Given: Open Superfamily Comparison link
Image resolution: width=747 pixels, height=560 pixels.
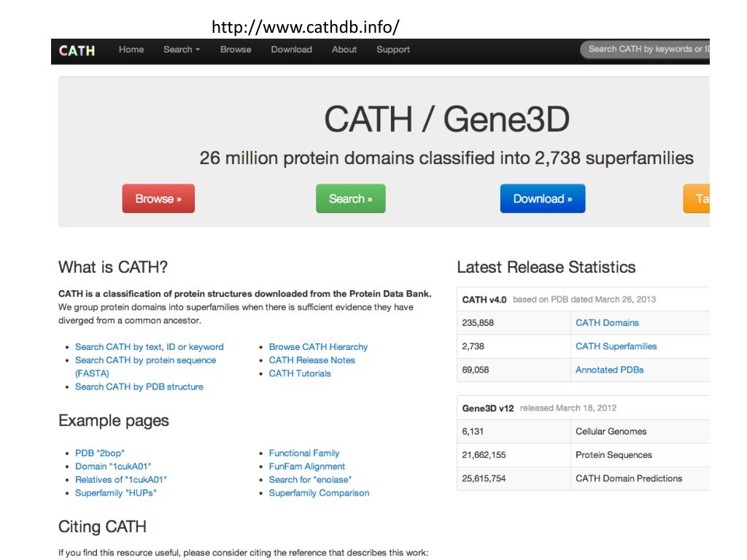Looking at the screenshot, I should tap(320, 494).
